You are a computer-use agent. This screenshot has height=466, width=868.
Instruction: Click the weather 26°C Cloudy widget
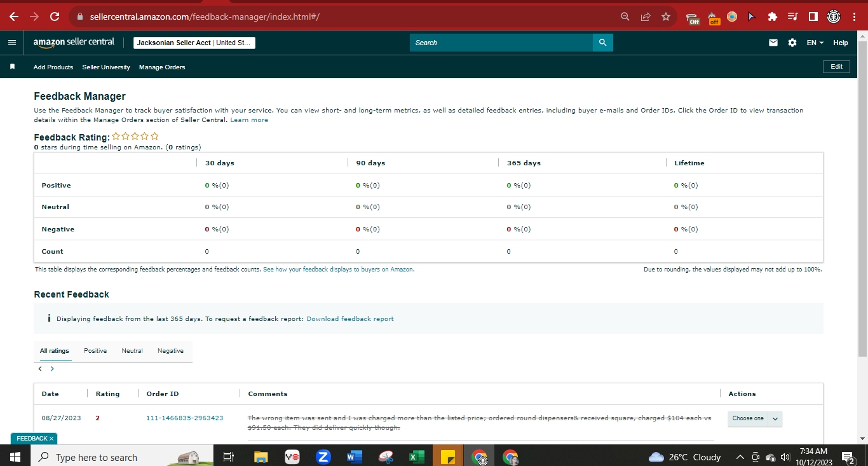[684, 457]
